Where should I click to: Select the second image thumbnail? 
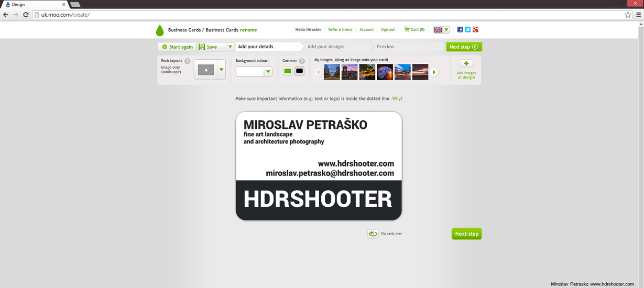tap(350, 72)
